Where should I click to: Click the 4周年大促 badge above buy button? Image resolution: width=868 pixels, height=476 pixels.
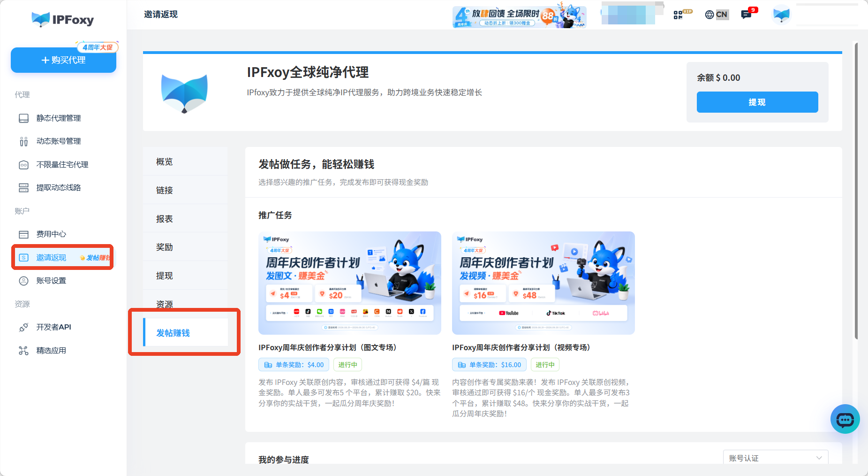98,47
